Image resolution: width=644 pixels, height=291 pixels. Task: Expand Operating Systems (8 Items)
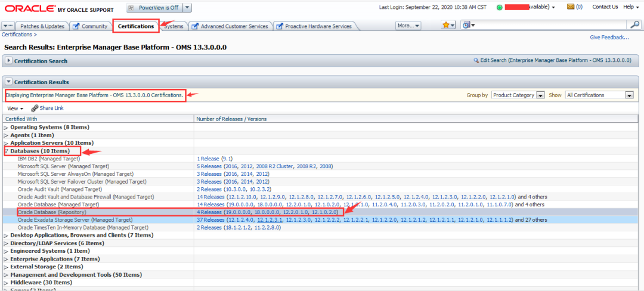pyautogui.click(x=6, y=127)
